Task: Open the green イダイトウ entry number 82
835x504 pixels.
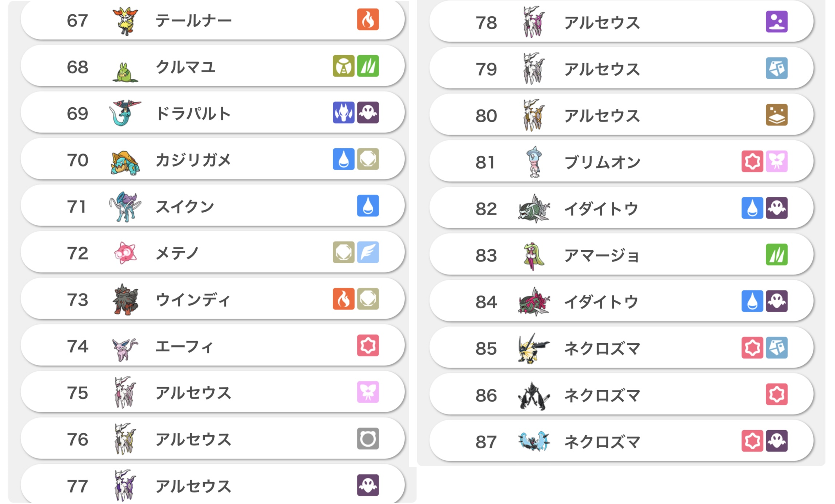Action: point(622,208)
